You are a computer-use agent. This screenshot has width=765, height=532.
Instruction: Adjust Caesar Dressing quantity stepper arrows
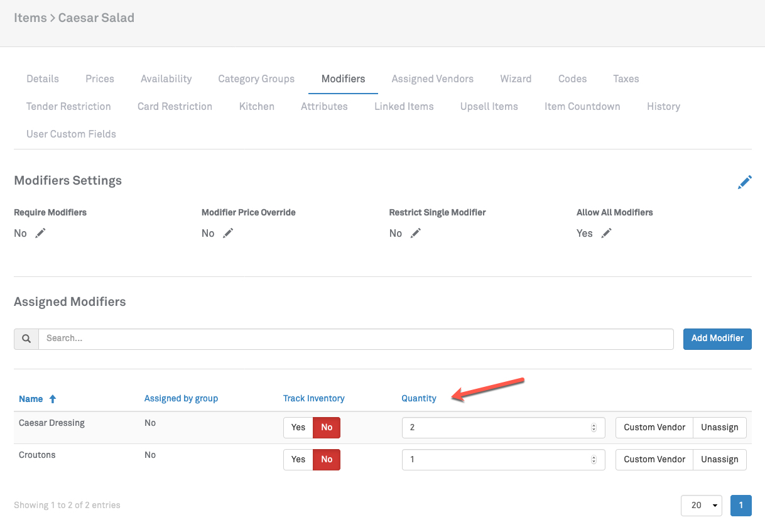click(x=594, y=428)
